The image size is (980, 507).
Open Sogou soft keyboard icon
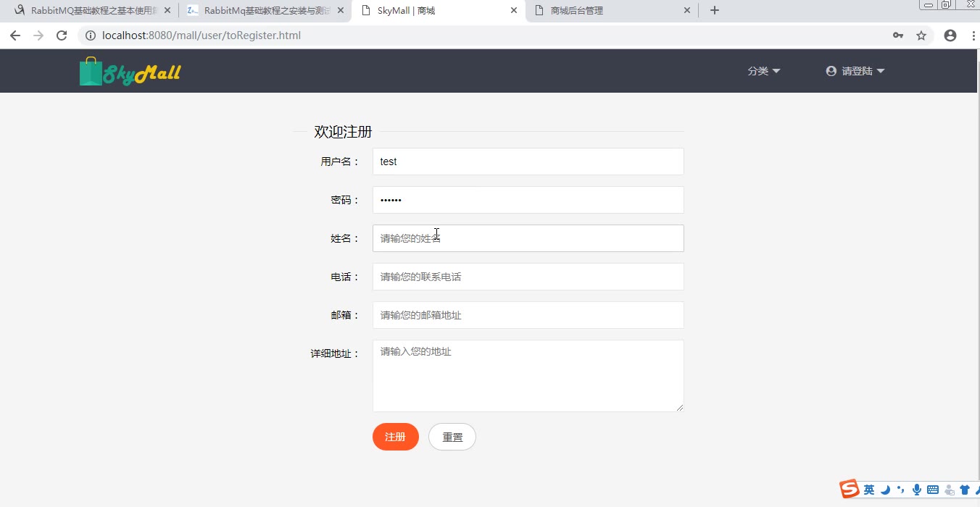click(x=933, y=490)
